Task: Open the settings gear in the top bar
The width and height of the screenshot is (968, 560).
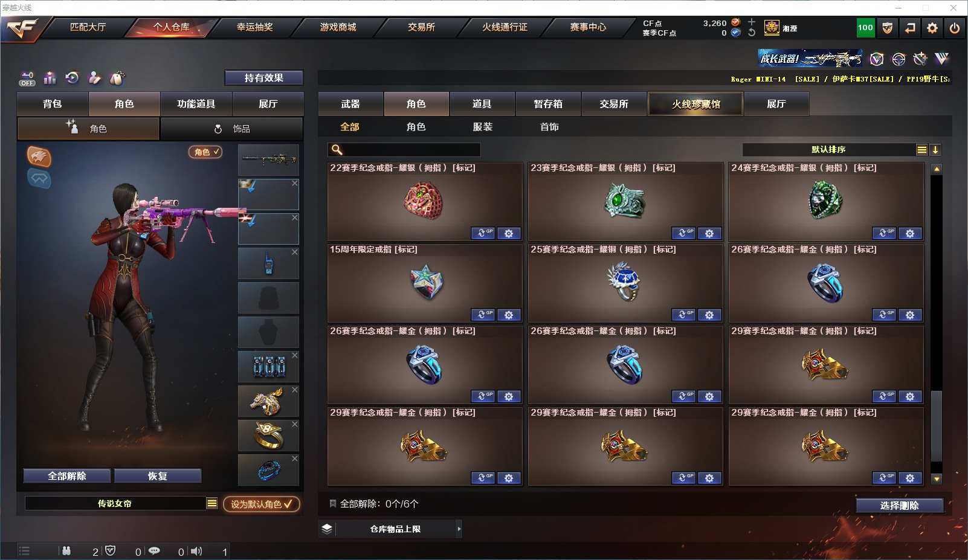Action: [x=932, y=28]
